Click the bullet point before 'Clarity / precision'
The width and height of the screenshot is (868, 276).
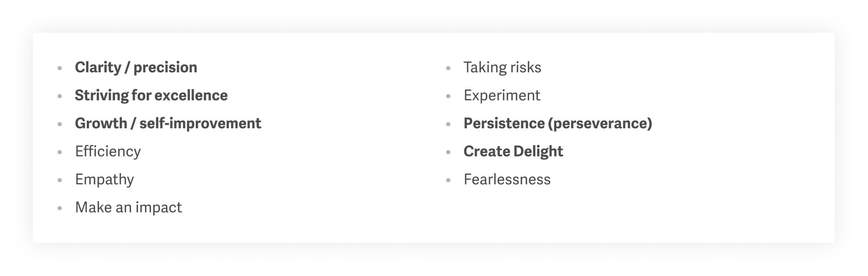tap(60, 68)
